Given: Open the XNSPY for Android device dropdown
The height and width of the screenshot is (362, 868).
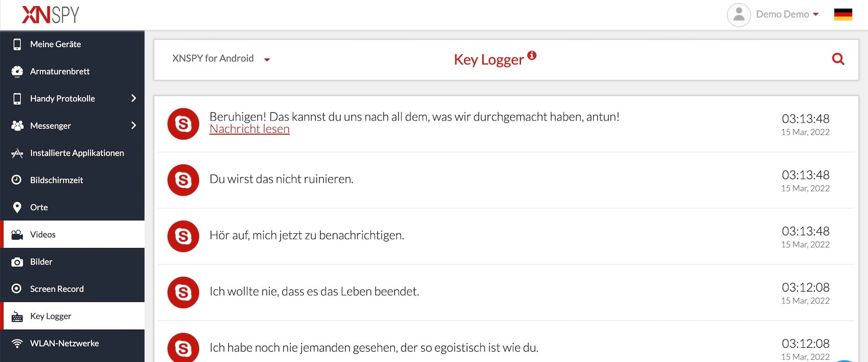Looking at the screenshot, I should [221, 59].
